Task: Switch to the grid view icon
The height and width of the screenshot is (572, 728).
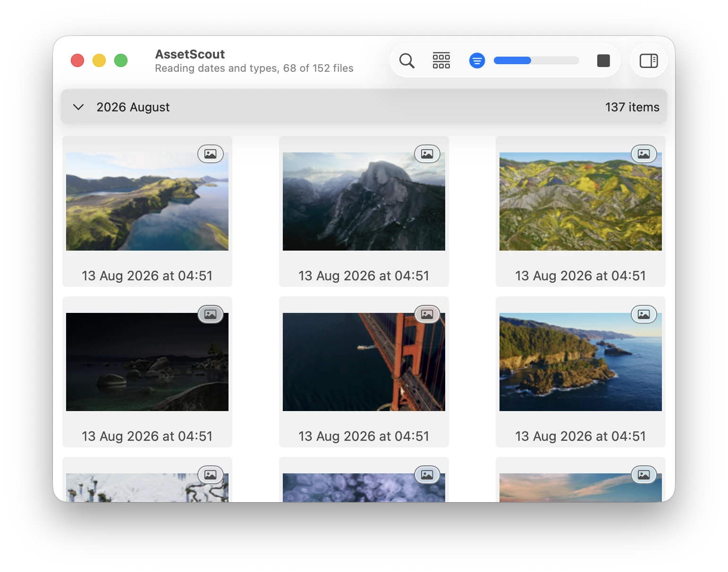Action: pyautogui.click(x=441, y=61)
